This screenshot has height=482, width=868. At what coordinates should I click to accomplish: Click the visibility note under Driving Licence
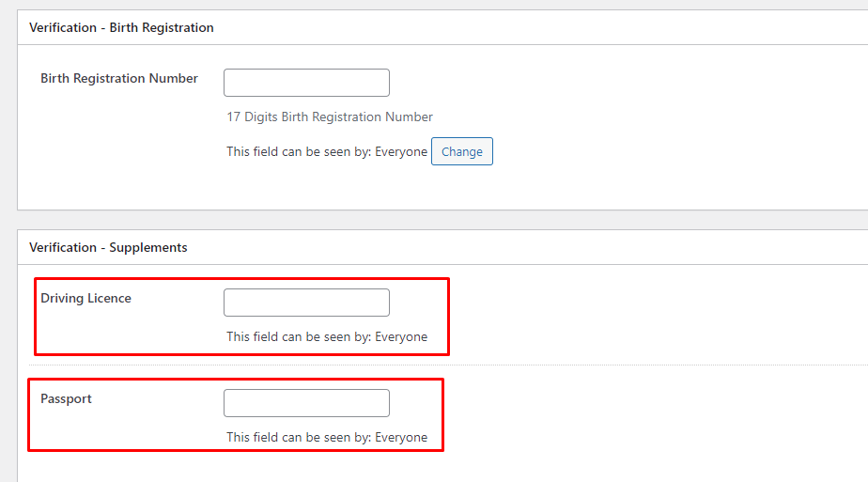coord(326,336)
